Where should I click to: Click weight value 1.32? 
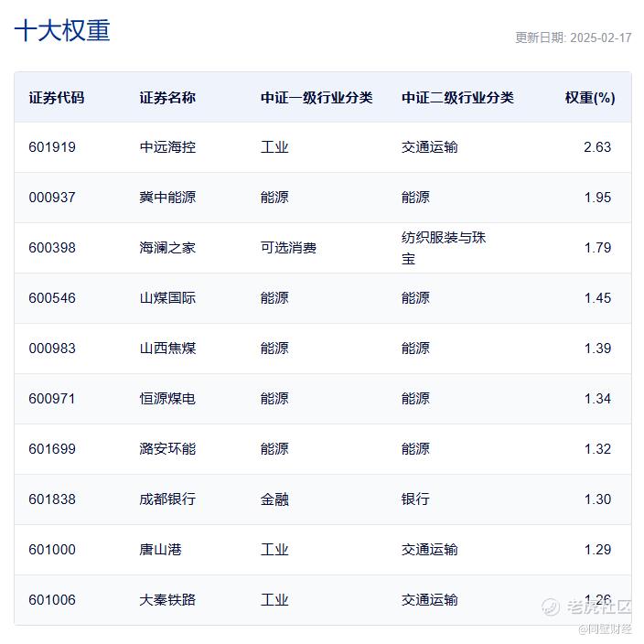(x=597, y=449)
